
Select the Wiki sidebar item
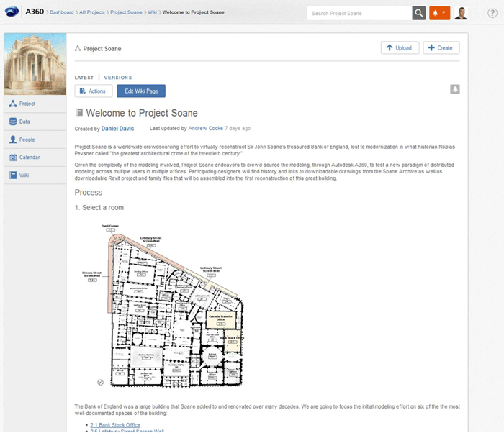coord(24,175)
